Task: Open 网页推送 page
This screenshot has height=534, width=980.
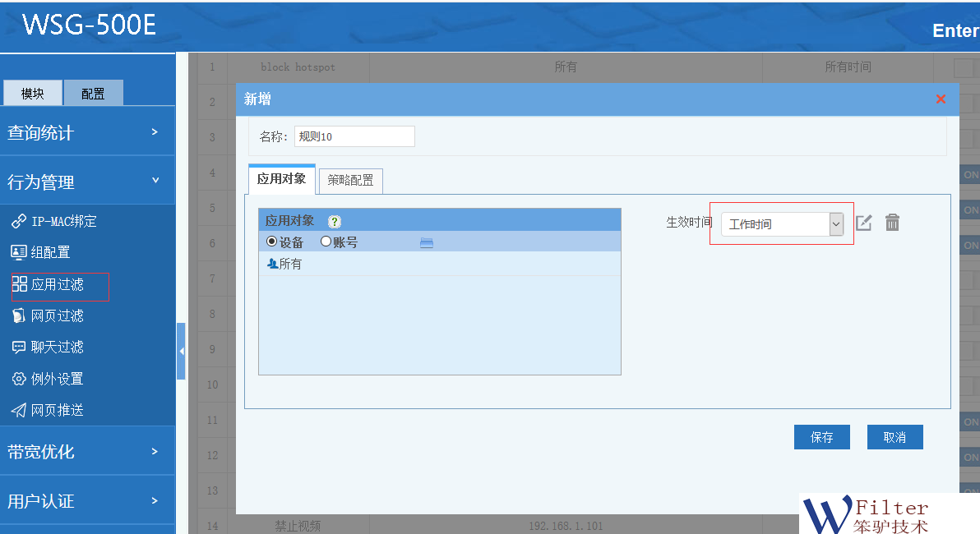Action: click(48, 410)
